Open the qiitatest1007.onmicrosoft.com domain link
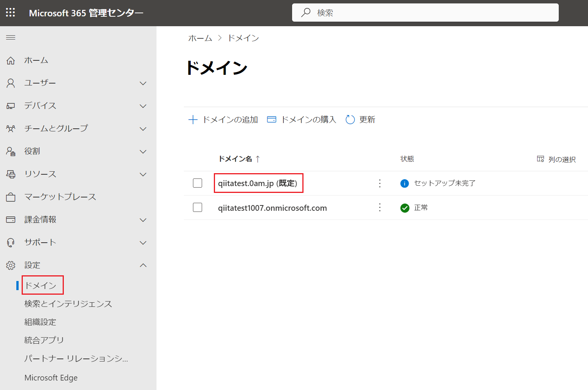The height and width of the screenshot is (390, 588). click(272, 208)
